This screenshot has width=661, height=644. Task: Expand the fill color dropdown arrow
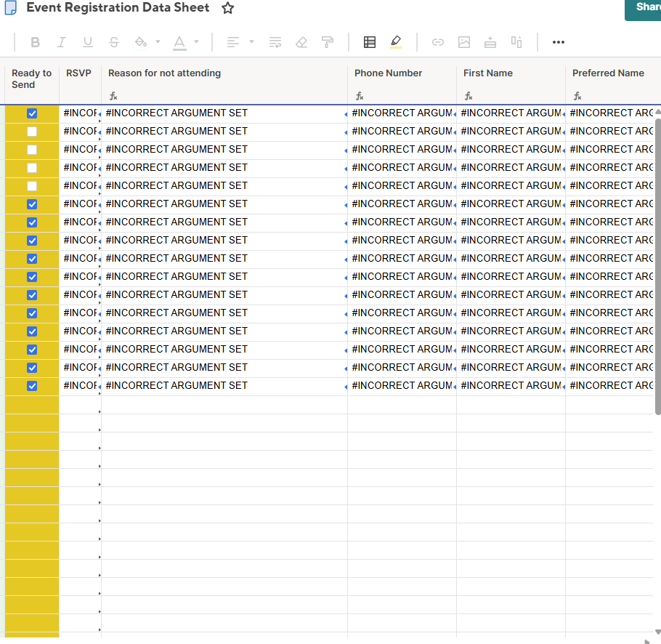point(158,41)
